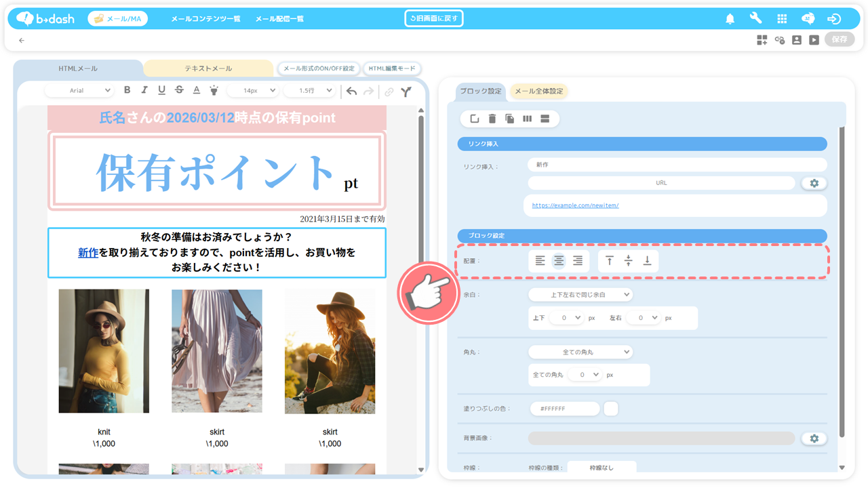Toggle bold formatting
Image resolution: width=868 pixels, height=488 pixels.
pos(127,90)
